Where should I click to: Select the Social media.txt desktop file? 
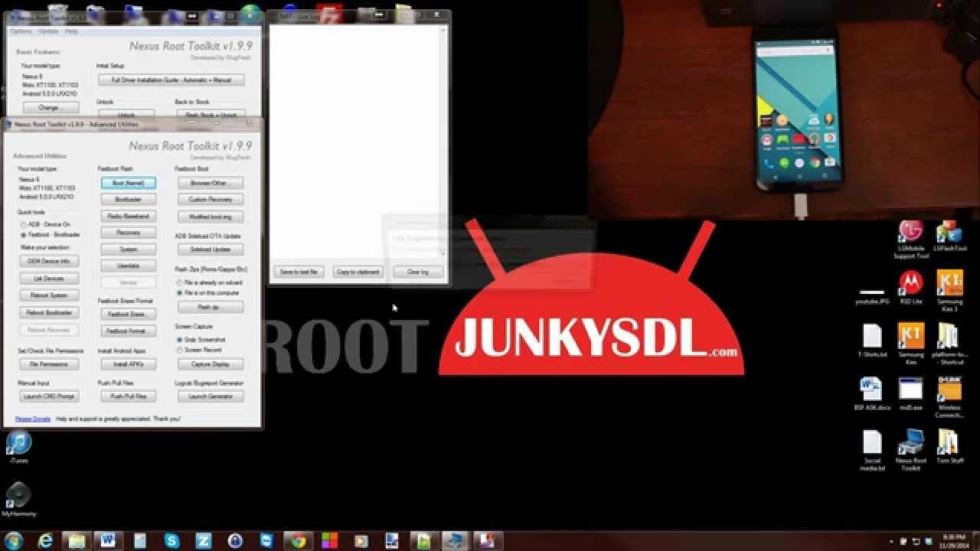point(872,451)
